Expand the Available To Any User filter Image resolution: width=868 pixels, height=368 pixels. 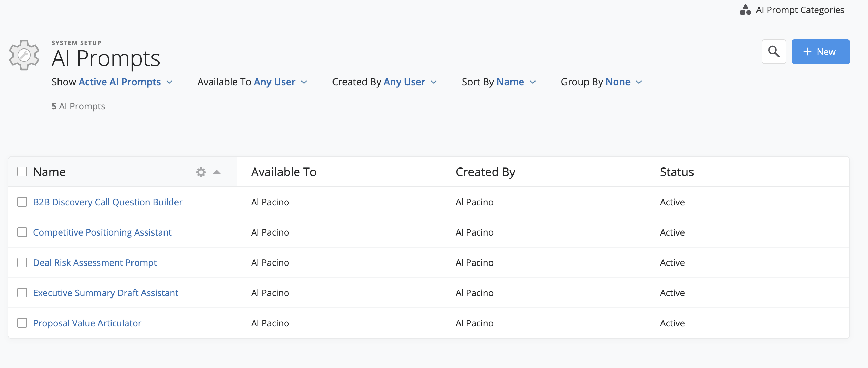[x=274, y=82]
